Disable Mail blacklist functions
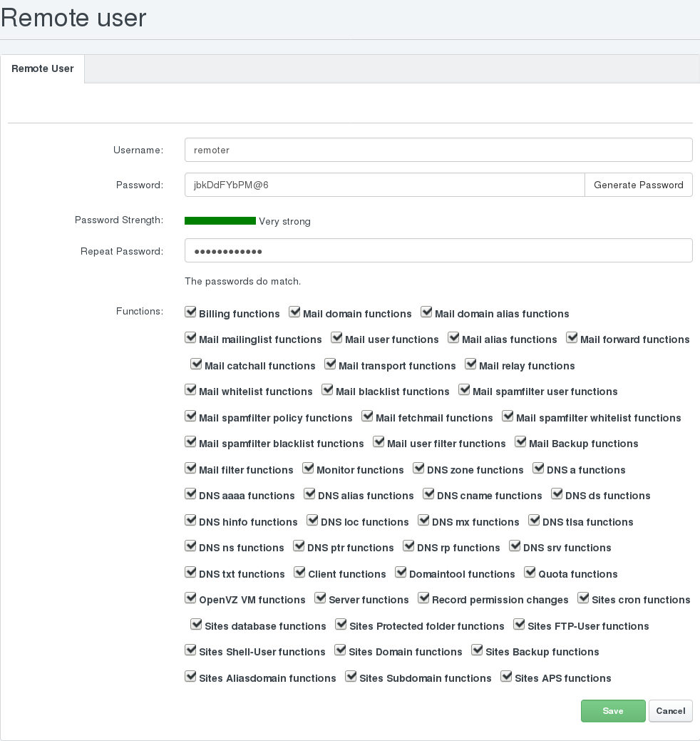Screen dimensions: 700x741 pyautogui.click(x=327, y=389)
